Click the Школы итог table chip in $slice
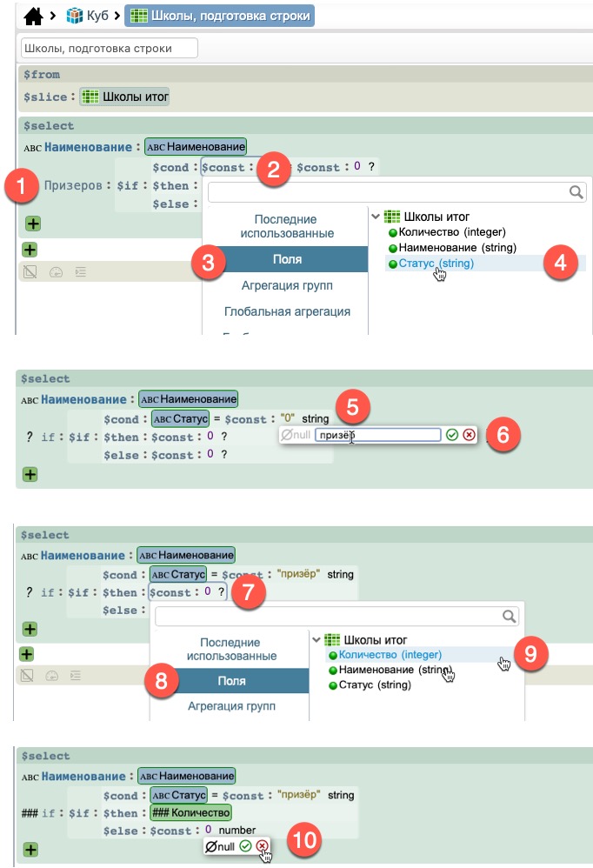Image resolution: width=593 pixels, height=868 pixels. pyautogui.click(x=124, y=97)
